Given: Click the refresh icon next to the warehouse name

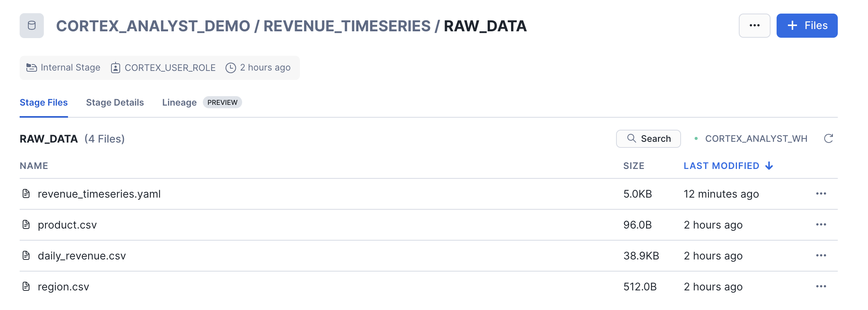Looking at the screenshot, I should [x=828, y=139].
